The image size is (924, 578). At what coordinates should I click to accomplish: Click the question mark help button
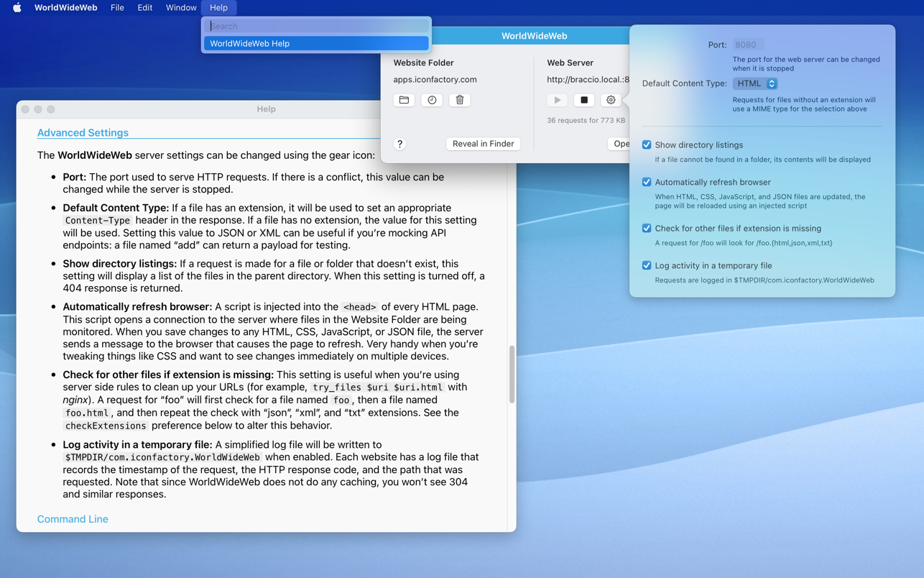tap(400, 144)
